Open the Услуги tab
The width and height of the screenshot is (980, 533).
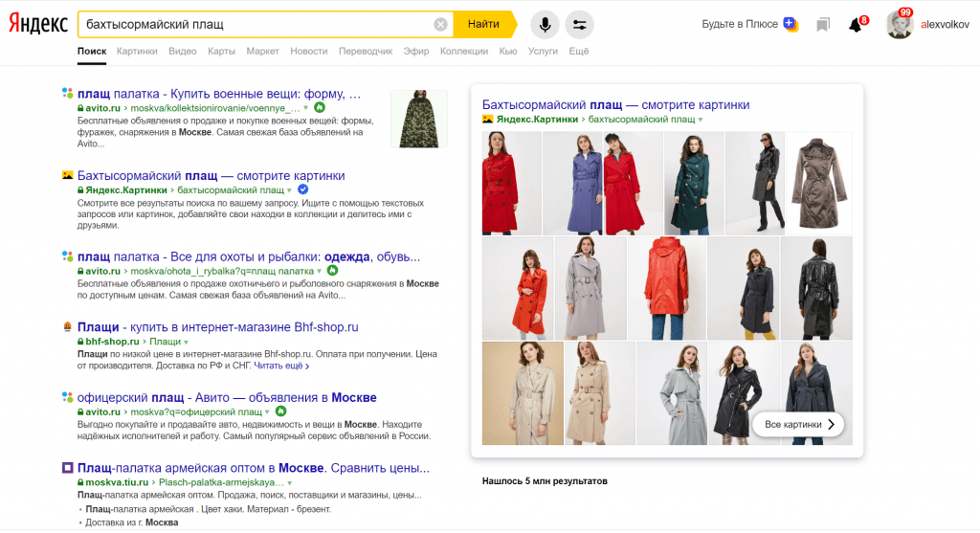click(x=543, y=52)
